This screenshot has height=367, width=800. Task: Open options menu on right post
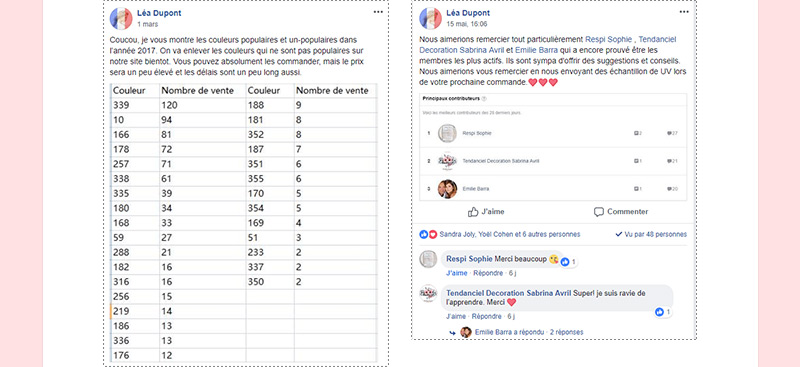click(684, 12)
